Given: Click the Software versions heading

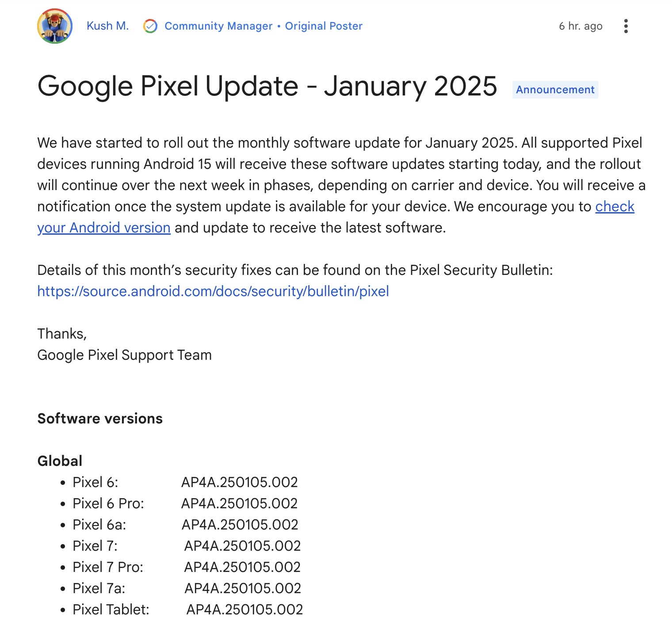Looking at the screenshot, I should click(x=100, y=419).
